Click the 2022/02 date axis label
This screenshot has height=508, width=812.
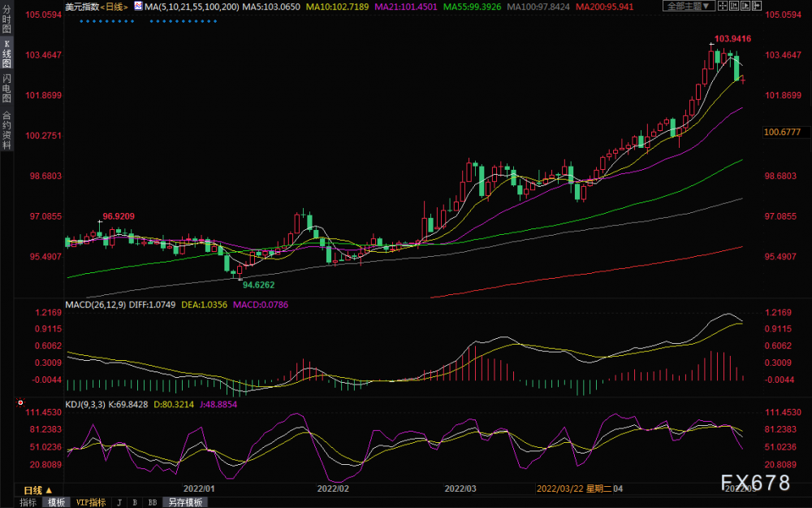coord(333,488)
